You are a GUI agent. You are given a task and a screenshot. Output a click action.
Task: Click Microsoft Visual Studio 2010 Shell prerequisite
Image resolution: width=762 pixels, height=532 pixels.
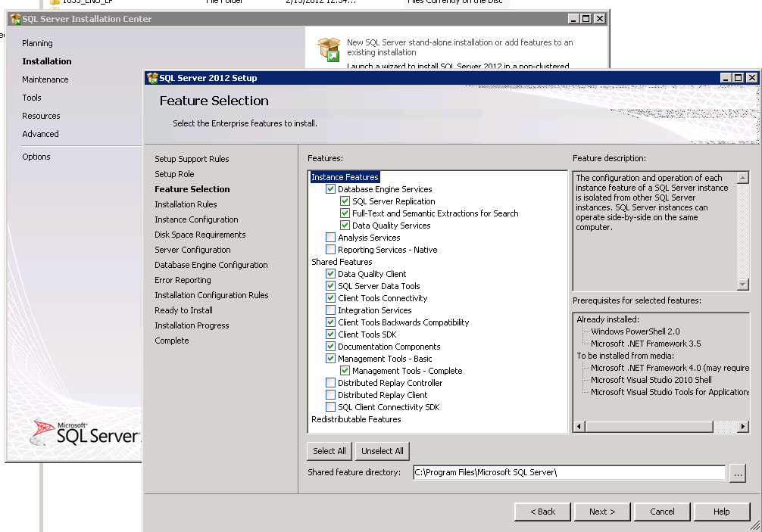tap(651, 380)
